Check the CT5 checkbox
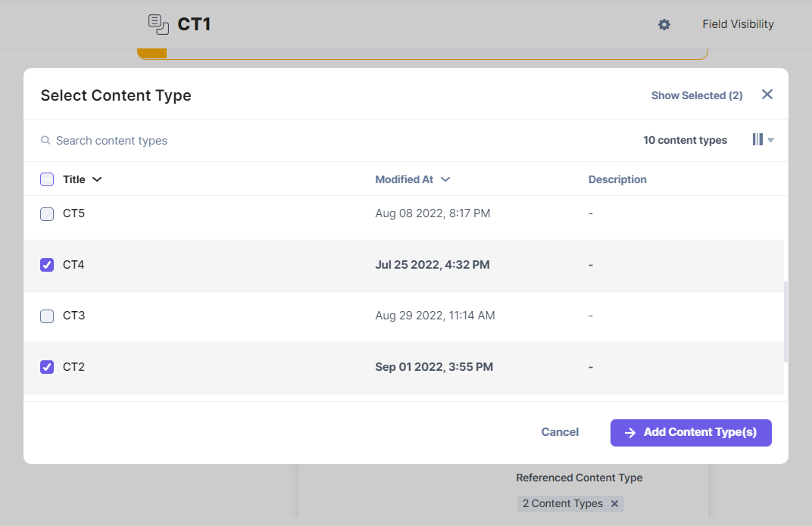The height and width of the screenshot is (526, 812). pyautogui.click(x=47, y=214)
